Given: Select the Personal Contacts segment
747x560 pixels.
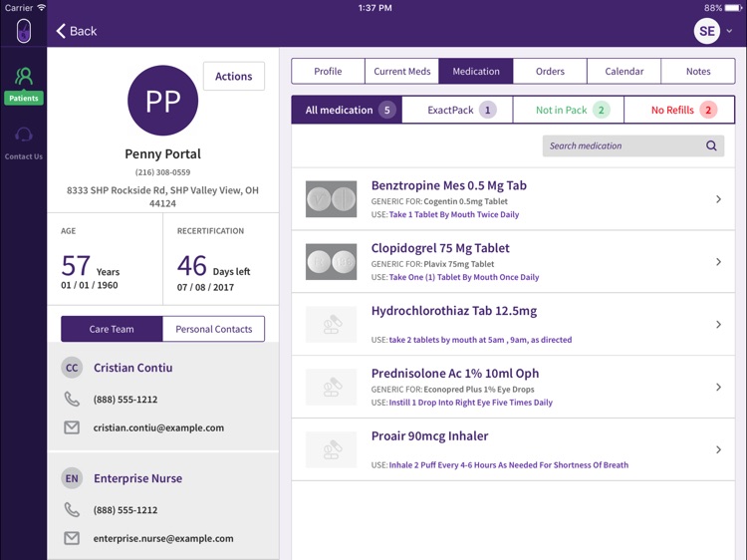Looking at the screenshot, I should coord(214,329).
